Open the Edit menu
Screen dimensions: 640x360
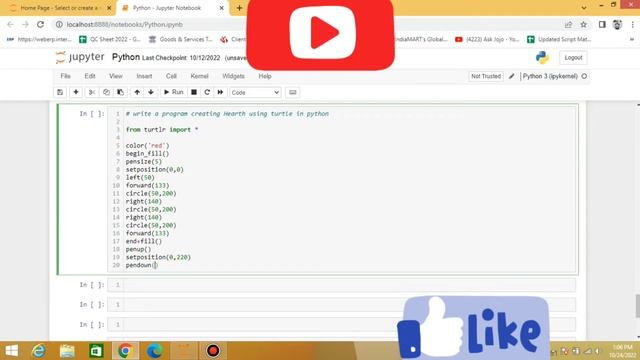coord(90,76)
